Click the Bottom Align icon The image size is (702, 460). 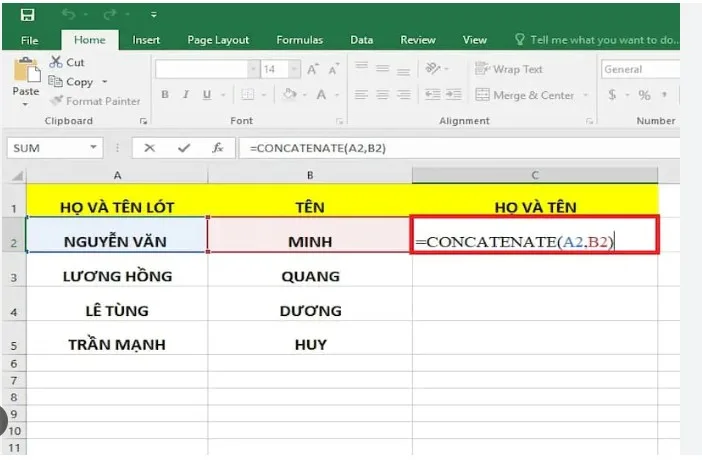tap(403, 70)
